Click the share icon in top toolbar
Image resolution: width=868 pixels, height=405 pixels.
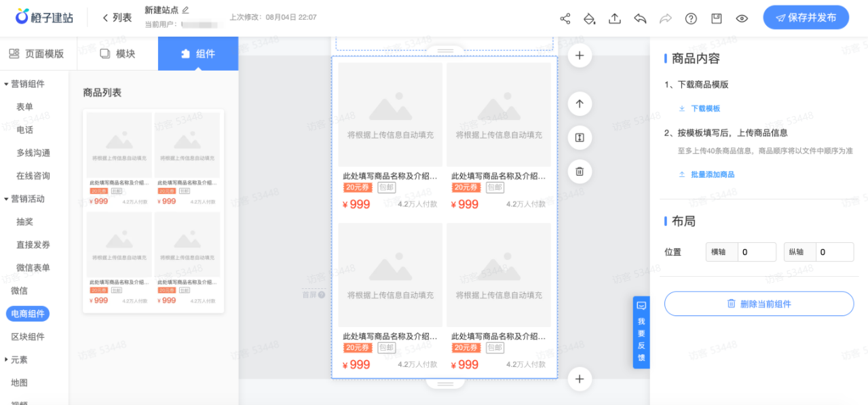click(565, 18)
